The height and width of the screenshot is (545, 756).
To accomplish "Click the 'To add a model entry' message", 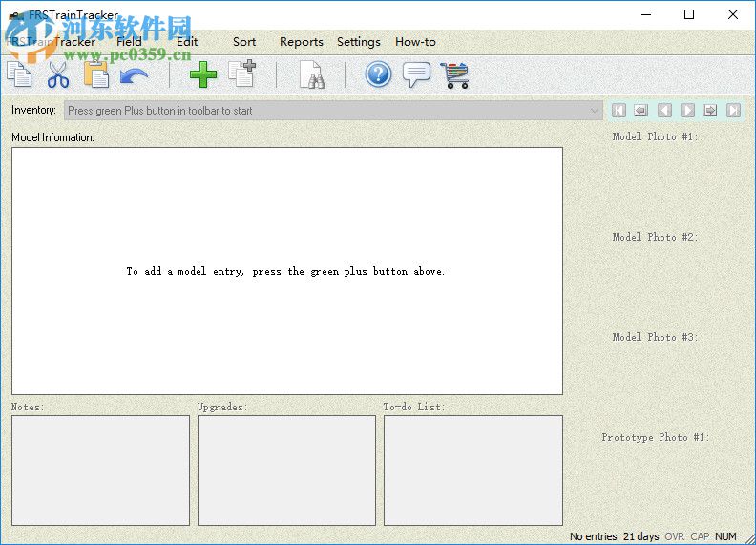I will pos(285,271).
